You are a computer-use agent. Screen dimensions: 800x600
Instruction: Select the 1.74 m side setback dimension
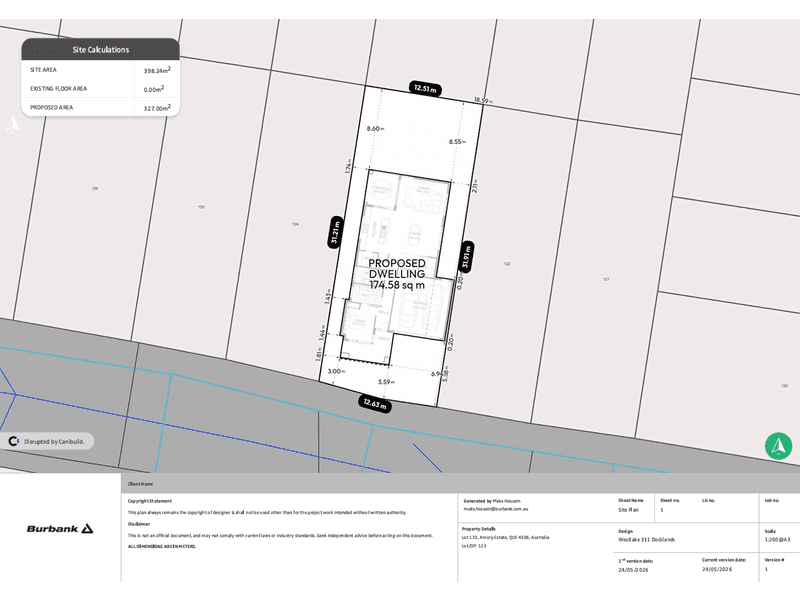tap(348, 166)
